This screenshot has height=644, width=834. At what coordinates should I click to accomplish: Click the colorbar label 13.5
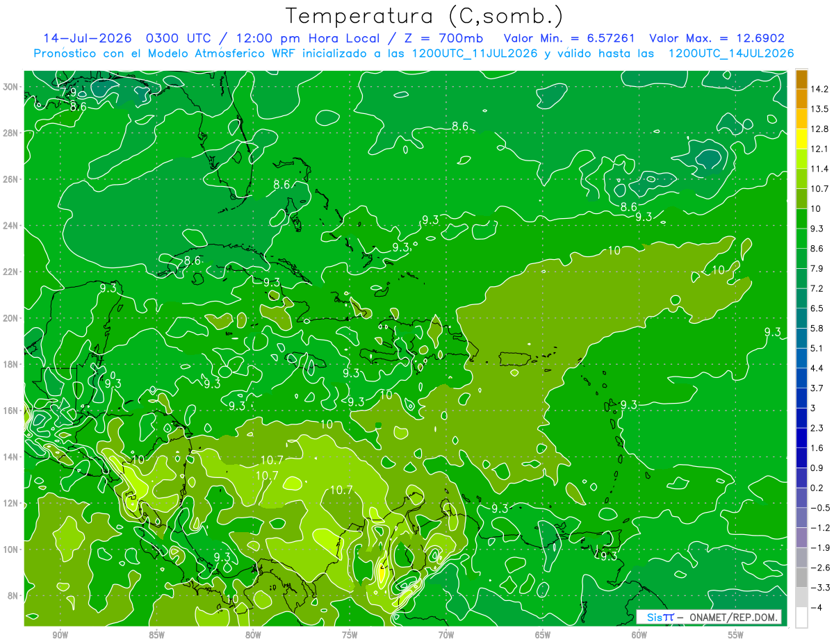pos(819,109)
